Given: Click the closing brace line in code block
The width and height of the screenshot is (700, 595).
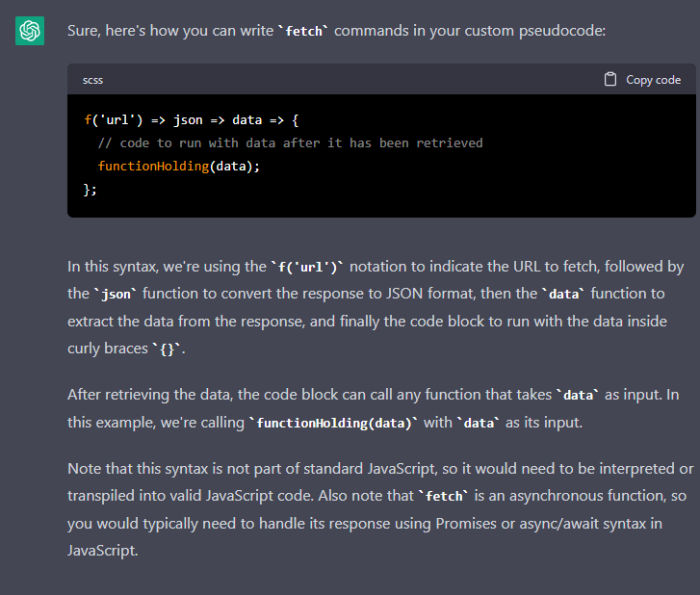Looking at the screenshot, I should pyautogui.click(x=91, y=190).
